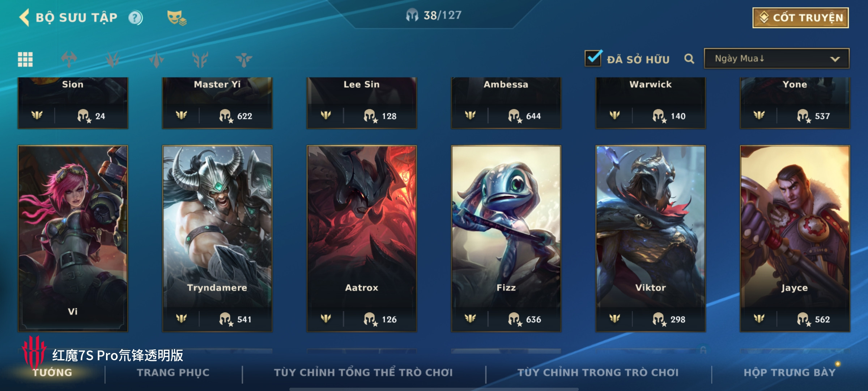The width and height of the screenshot is (868, 391).
Task: Click the search magnifier icon
Action: point(689,59)
